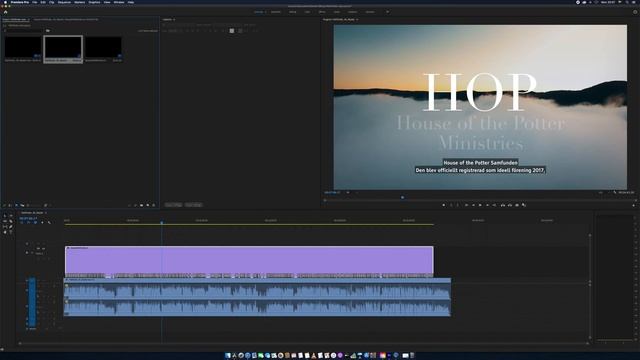Go to In point in Program monitor
Image resolution: width=640 pixels, height=360 pixels.
click(466, 205)
